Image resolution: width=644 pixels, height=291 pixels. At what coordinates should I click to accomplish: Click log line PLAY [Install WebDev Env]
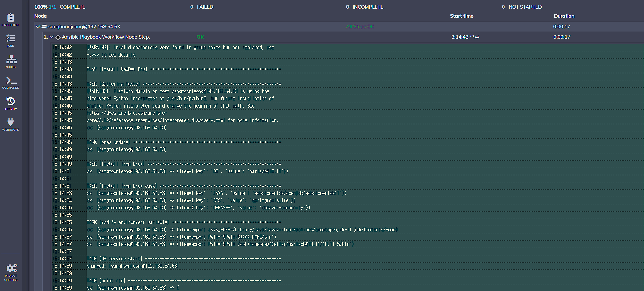point(184,69)
